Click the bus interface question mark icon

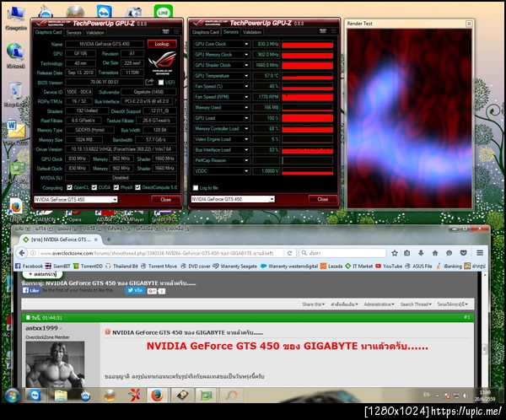[x=175, y=101]
